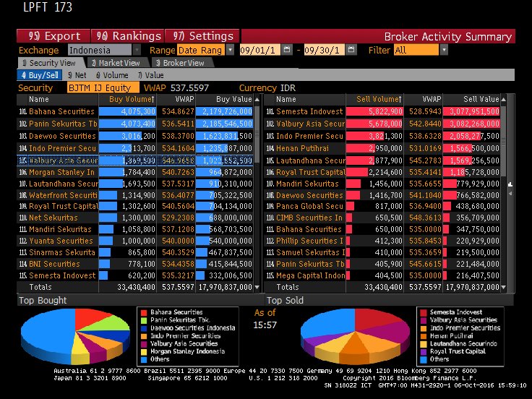Viewport: 532px width, 399px height.
Task: Open the Rankings button
Action: tap(129, 36)
